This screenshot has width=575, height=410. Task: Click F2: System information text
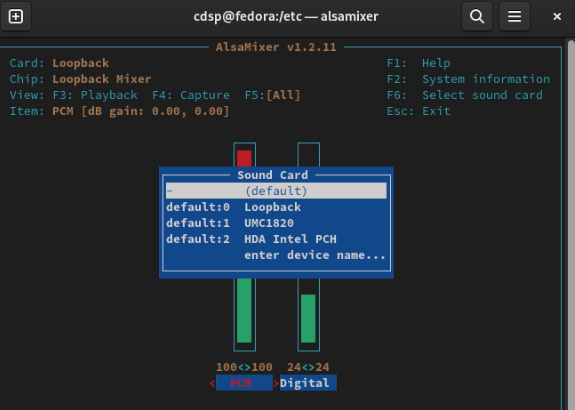(468, 79)
